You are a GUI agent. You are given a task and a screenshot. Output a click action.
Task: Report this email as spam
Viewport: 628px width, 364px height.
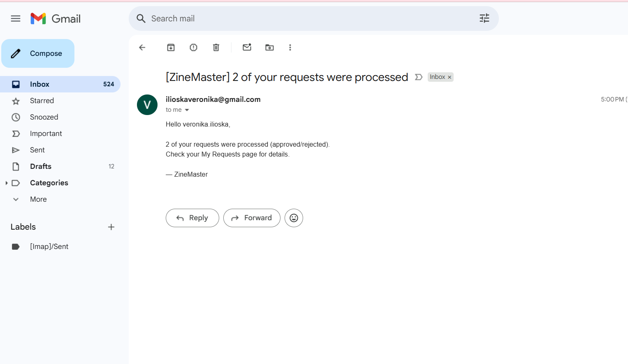pos(193,48)
